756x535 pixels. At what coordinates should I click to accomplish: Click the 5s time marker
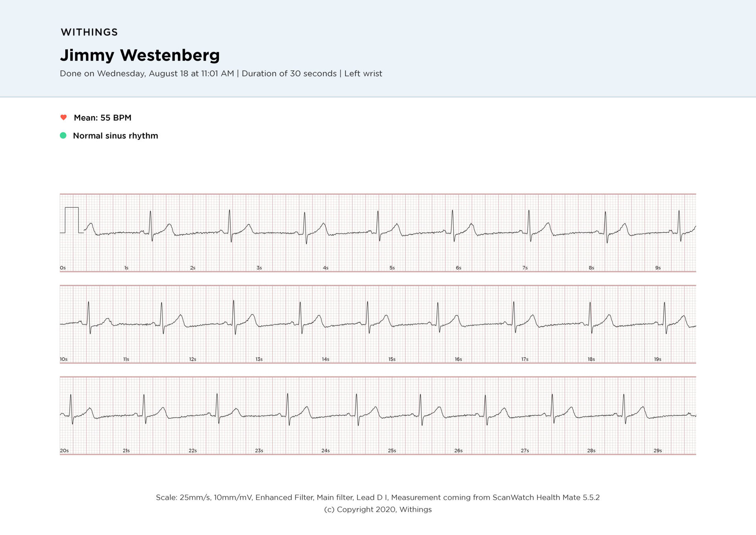pyautogui.click(x=392, y=268)
